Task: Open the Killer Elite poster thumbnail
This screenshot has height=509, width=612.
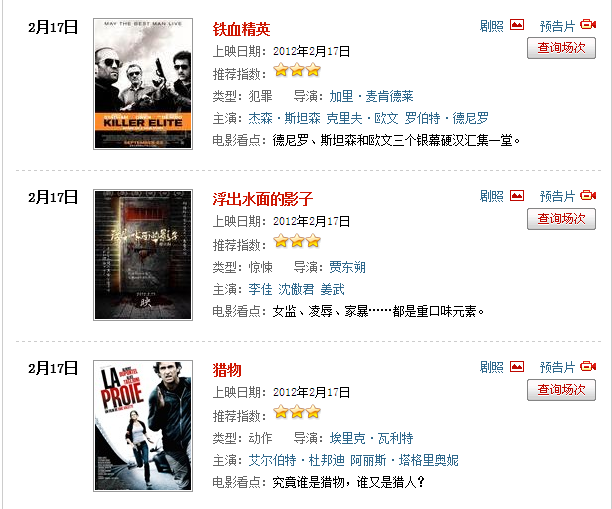Action: point(143,84)
